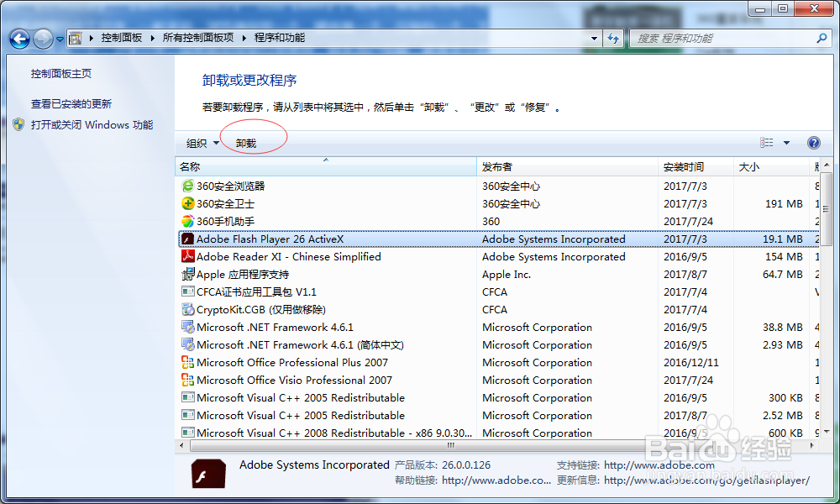840x504 pixels.
Task: Sort by the 名称 column header
Action: pos(326,166)
